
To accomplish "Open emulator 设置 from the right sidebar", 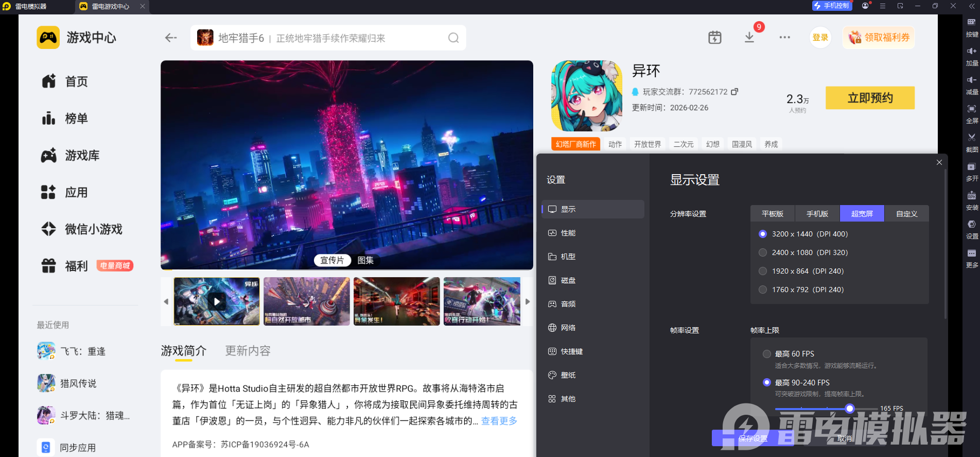I will tap(972, 229).
